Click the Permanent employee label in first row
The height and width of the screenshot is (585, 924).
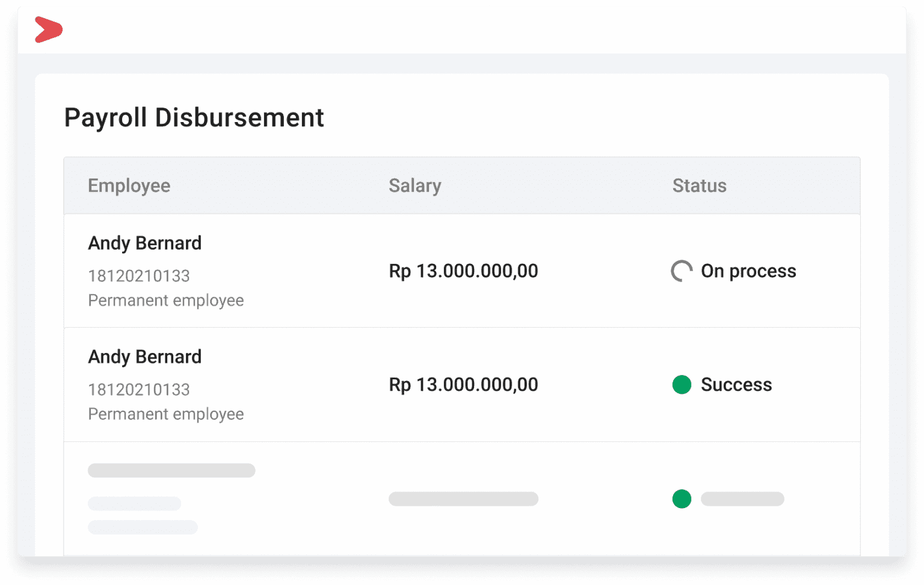click(166, 300)
